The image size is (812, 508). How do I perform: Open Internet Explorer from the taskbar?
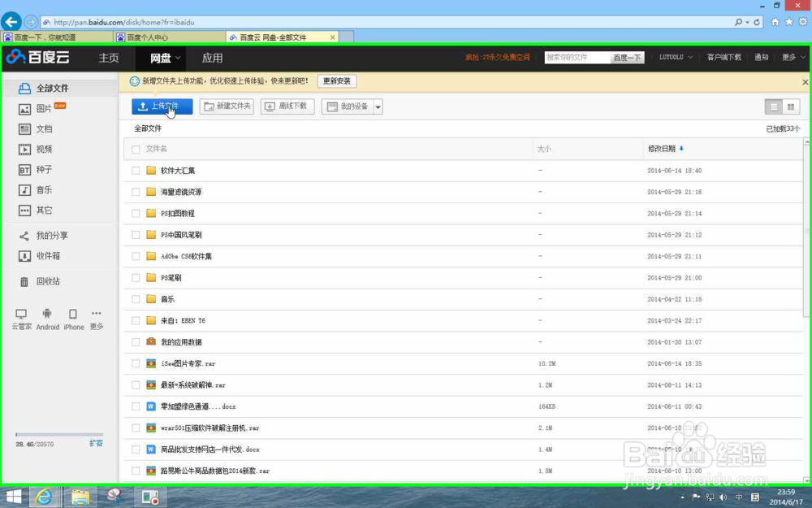click(44, 497)
